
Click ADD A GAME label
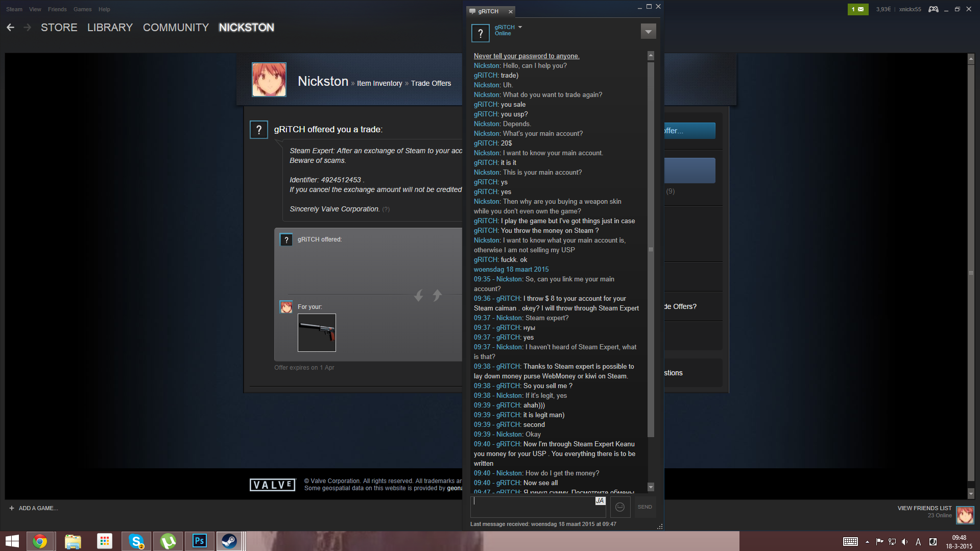38,508
